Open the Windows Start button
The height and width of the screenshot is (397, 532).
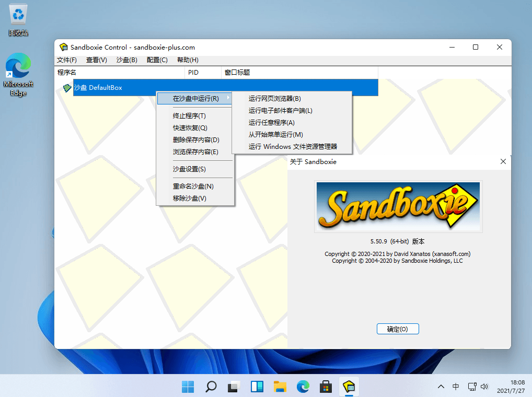pyautogui.click(x=188, y=387)
